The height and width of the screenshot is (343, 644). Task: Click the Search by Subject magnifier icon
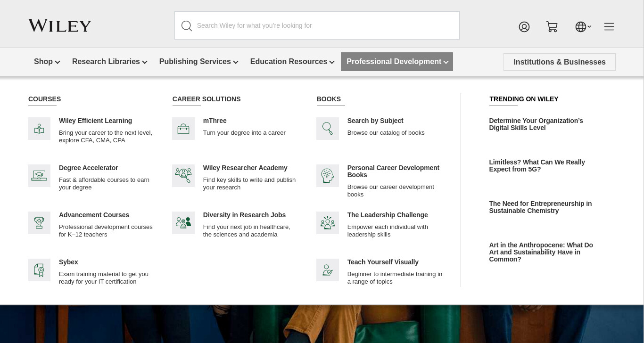pos(328,129)
